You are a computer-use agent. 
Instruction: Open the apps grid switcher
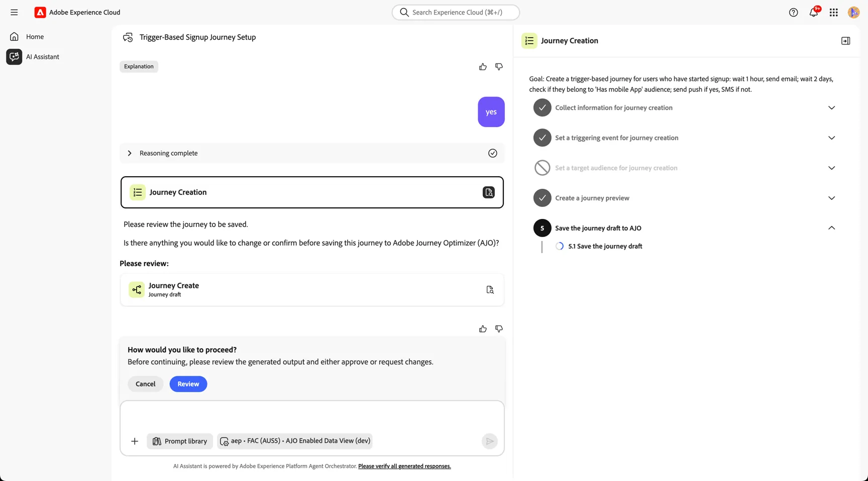[x=833, y=13]
